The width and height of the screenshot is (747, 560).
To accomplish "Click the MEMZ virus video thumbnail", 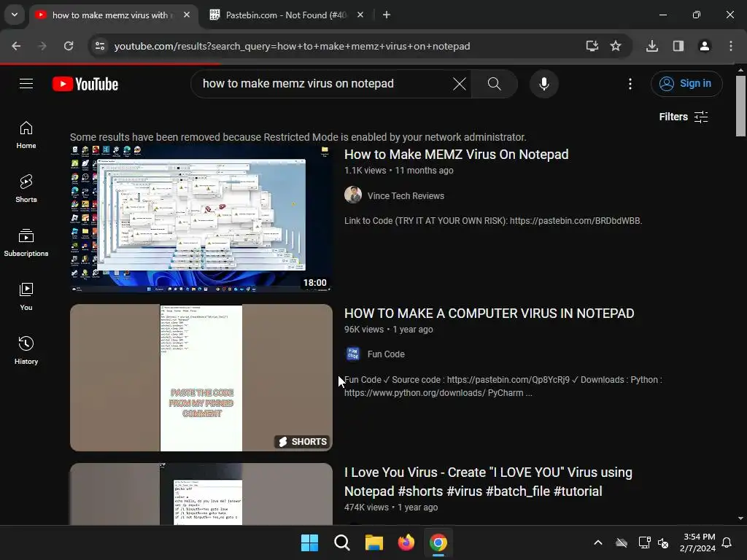I will [201, 219].
